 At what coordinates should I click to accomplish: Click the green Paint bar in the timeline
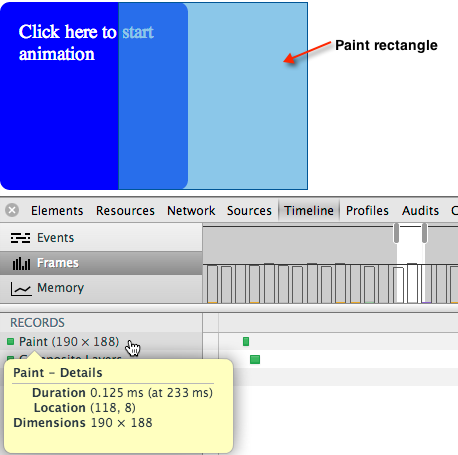point(246,341)
